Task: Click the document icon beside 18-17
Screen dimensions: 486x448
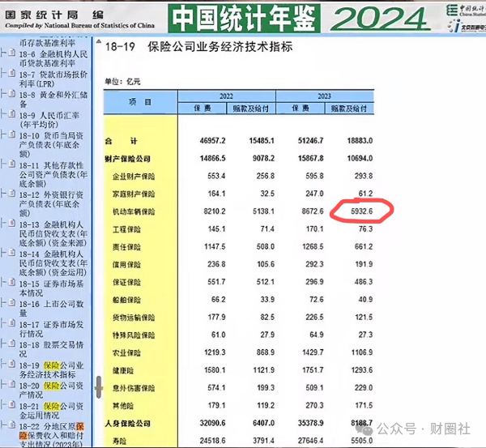Action: tap(12, 323)
